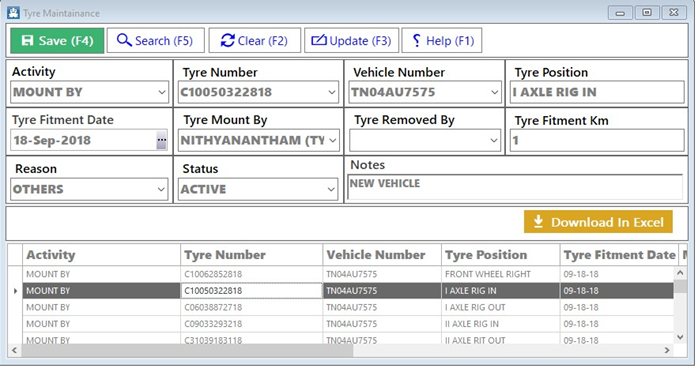The image size is (698, 372).
Task: Click horizontal scrollbar right arrow
Action: [x=667, y=351]
